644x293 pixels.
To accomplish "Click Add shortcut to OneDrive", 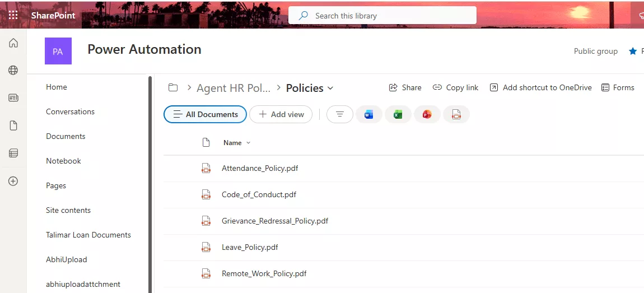I will pos(540,87).
